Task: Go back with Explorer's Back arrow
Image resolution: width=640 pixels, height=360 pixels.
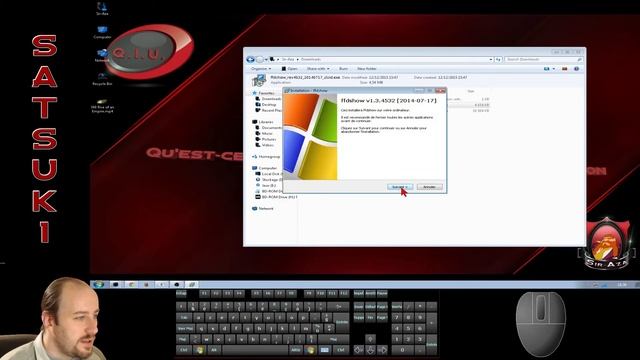Action: [251, 60]
